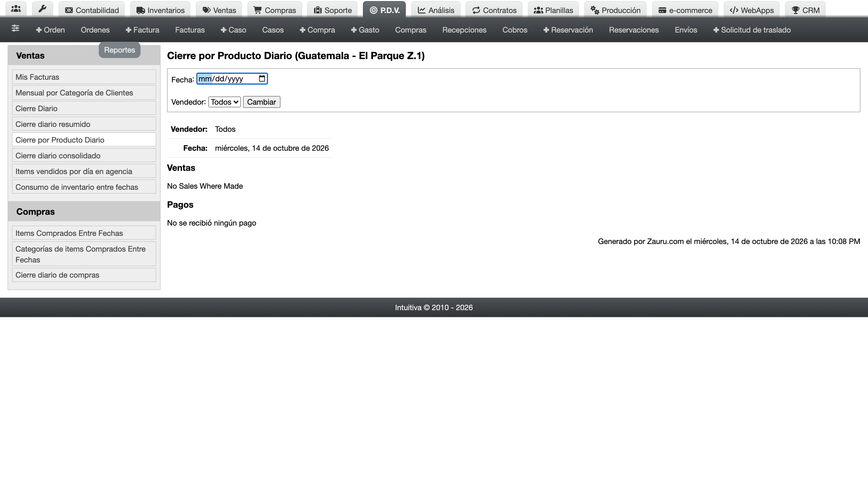The height and width of the screenshot is (488, 868).
Task: Open the Facturas menu item
Action: point(190,30)
